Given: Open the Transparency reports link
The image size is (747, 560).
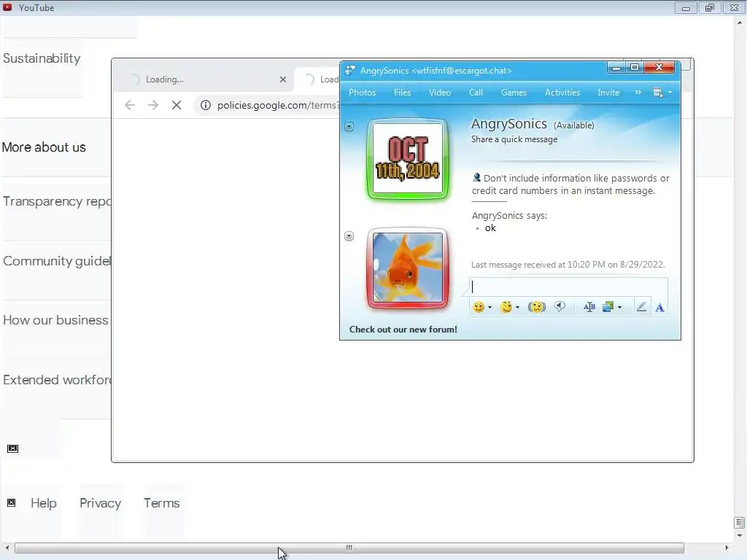Looking at the screenshot, I should click(x=57, y=201).
